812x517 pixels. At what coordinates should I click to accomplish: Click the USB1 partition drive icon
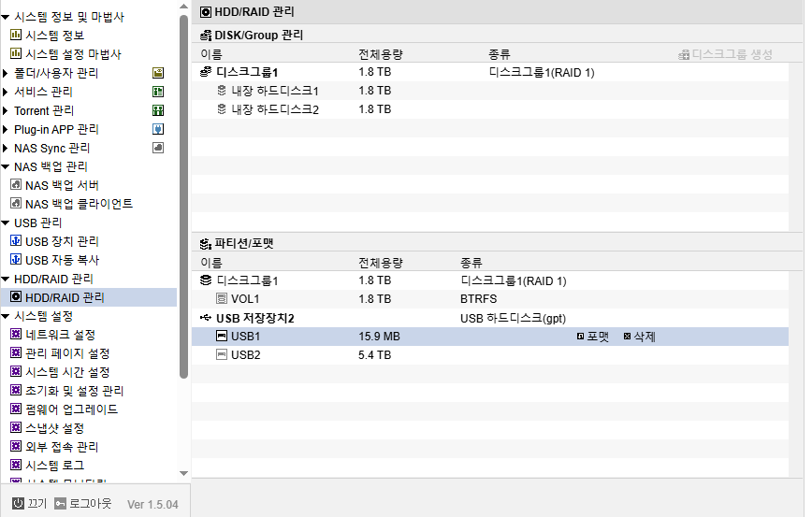222,337
